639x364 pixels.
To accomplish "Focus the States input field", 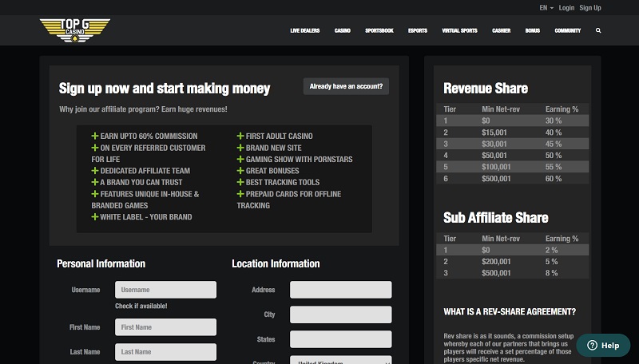I will tap(341, 339).
